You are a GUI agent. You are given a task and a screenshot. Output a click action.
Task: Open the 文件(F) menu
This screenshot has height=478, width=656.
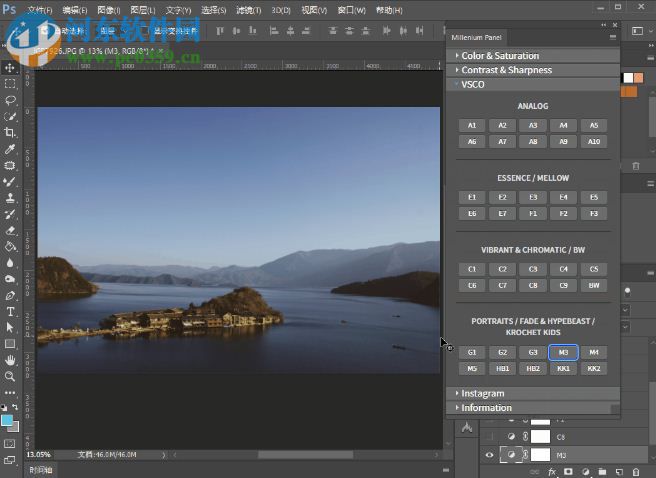(40, 10)
